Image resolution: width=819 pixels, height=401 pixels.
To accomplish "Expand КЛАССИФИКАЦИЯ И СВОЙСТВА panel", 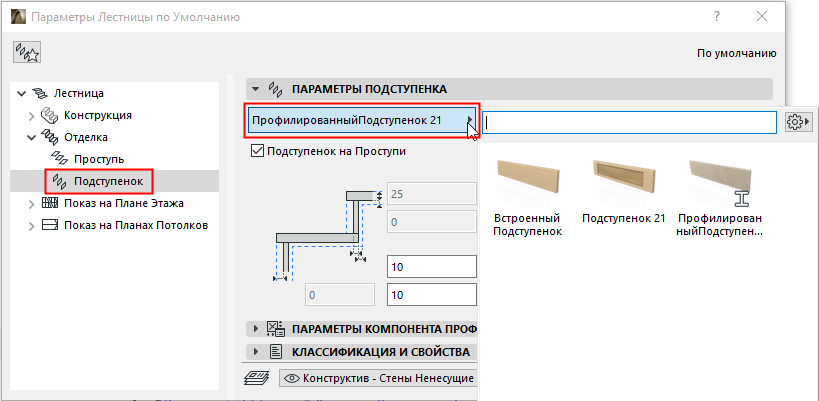I will (256, 352).
